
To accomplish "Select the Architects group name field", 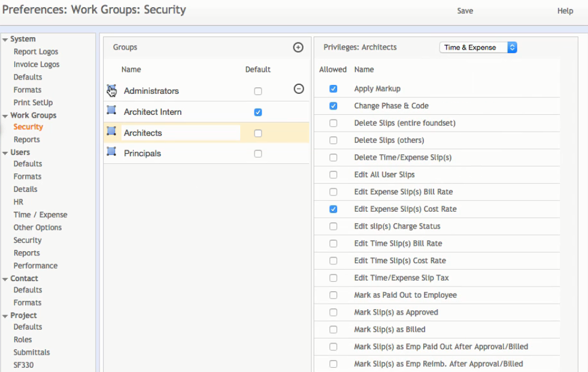I will point(181,133).
